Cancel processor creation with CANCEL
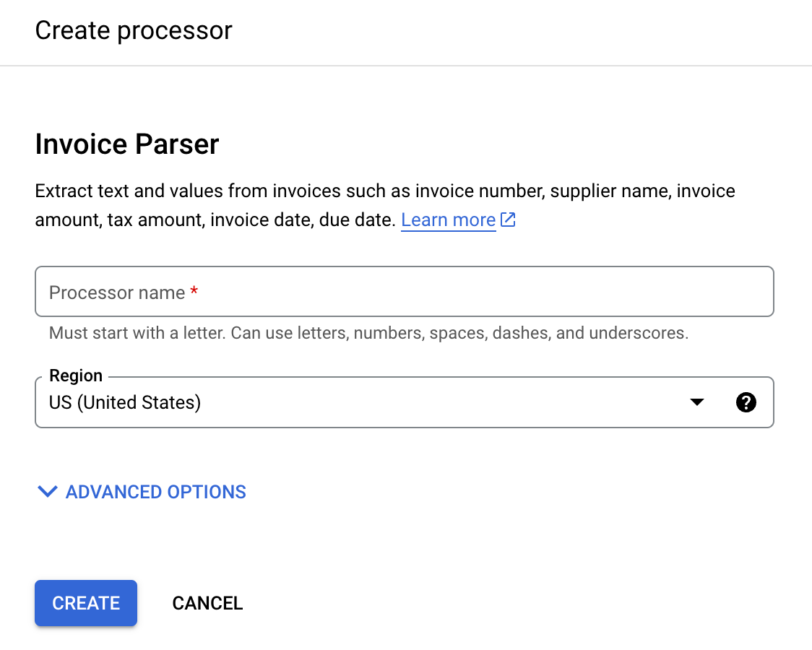Image resolution: width=812 pixels, height=650 pixels. [x=207, y=603]
